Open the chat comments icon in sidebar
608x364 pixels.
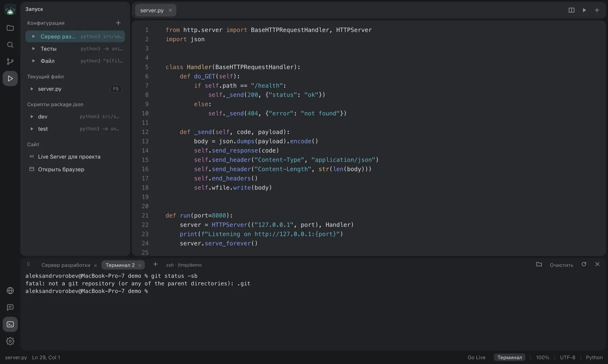10,308
